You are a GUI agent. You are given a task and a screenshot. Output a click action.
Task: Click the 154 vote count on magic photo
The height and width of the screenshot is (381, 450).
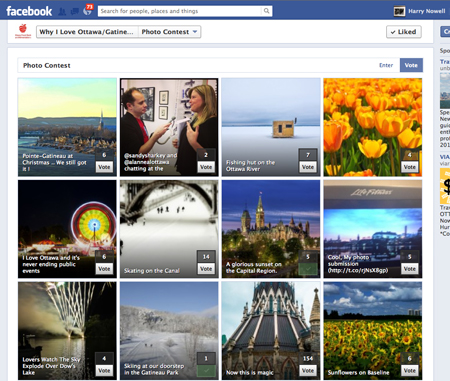(x=308, y=358)
